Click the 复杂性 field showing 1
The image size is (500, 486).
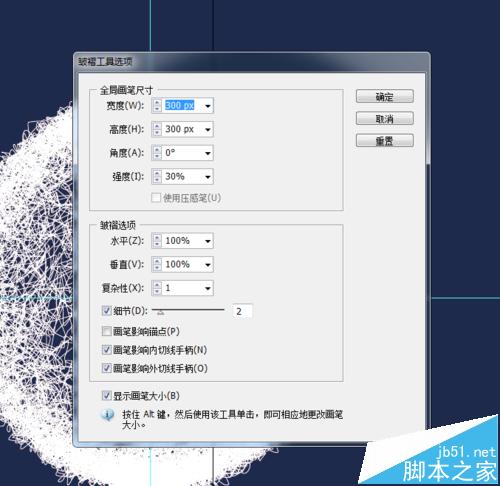tap(183, 288)
